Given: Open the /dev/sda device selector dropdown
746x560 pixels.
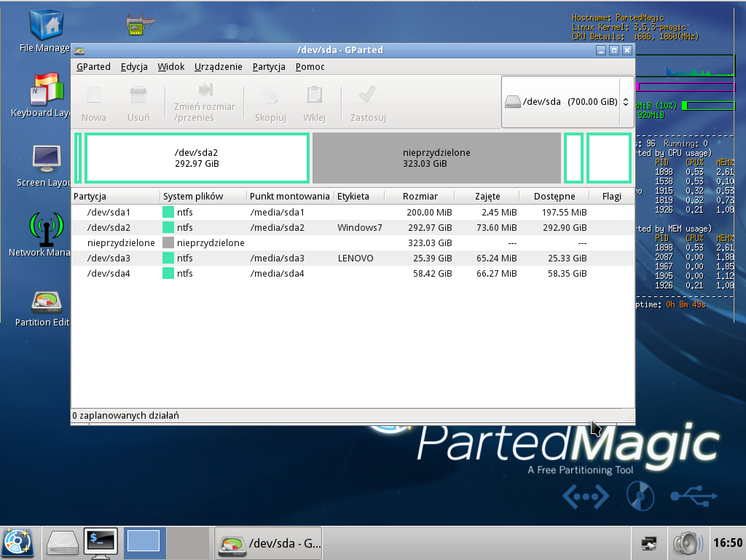Looking at the screenshot, I should point(568,102).
